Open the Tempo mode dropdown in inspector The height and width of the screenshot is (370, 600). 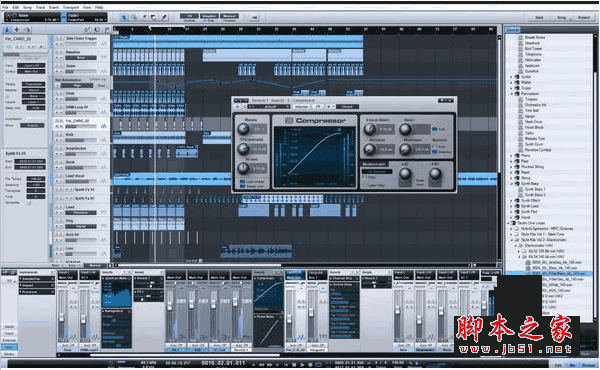33,84
